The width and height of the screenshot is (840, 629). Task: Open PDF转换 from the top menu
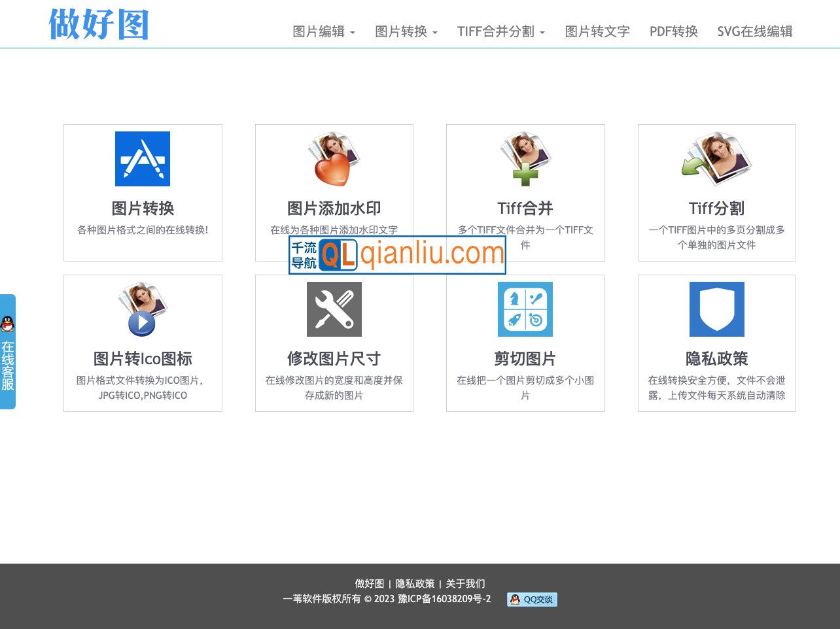point(673,31)
